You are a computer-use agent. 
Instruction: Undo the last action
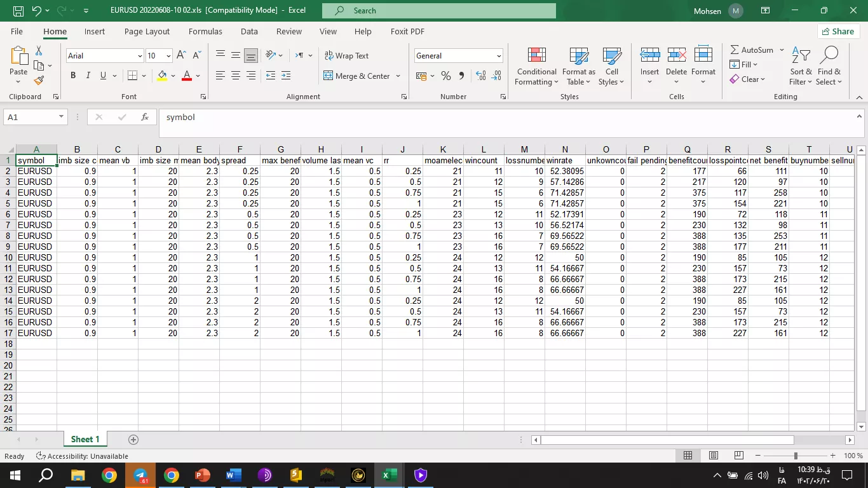click(36, 11)
